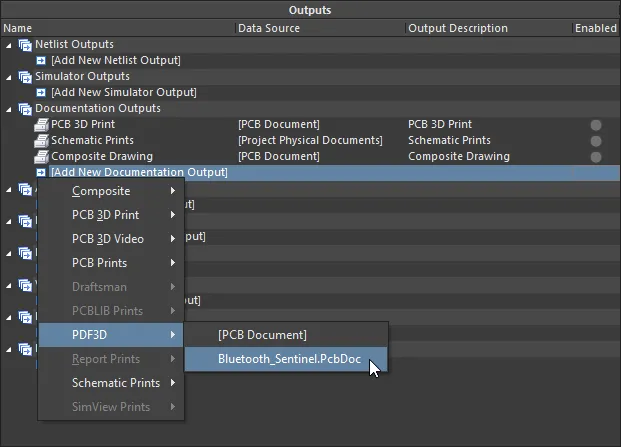Collapse the Netlist Outputs group
Viewport: 621px width, 447px height.
click(10, 45)
